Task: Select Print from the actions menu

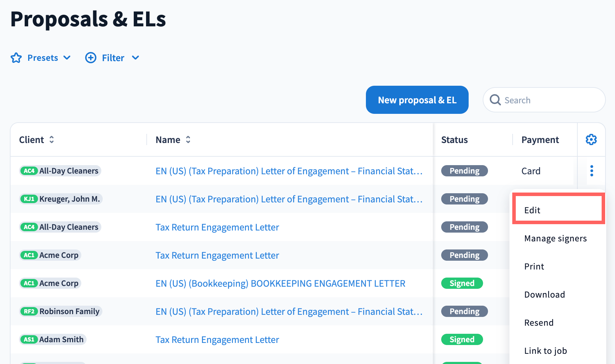Action: [x=534, y=267]
